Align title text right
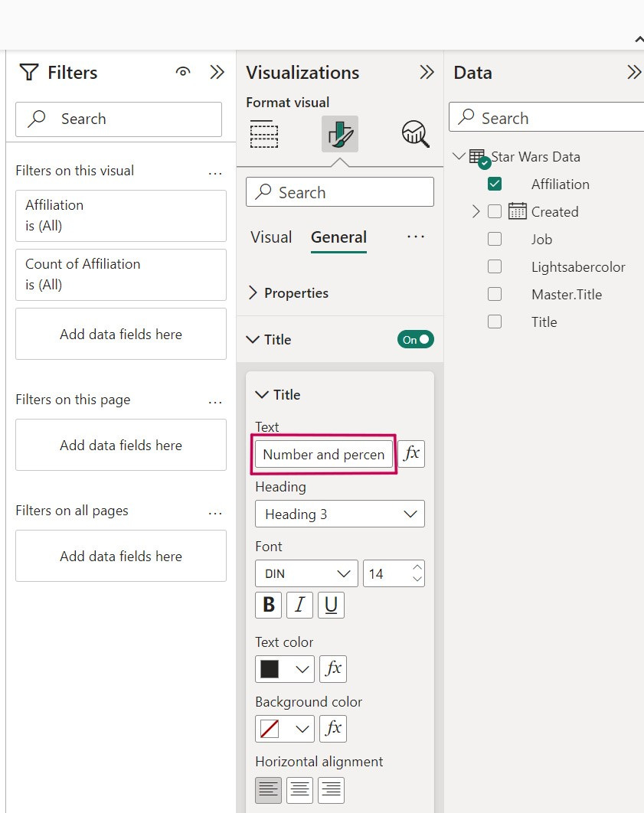 coord(332,790)
